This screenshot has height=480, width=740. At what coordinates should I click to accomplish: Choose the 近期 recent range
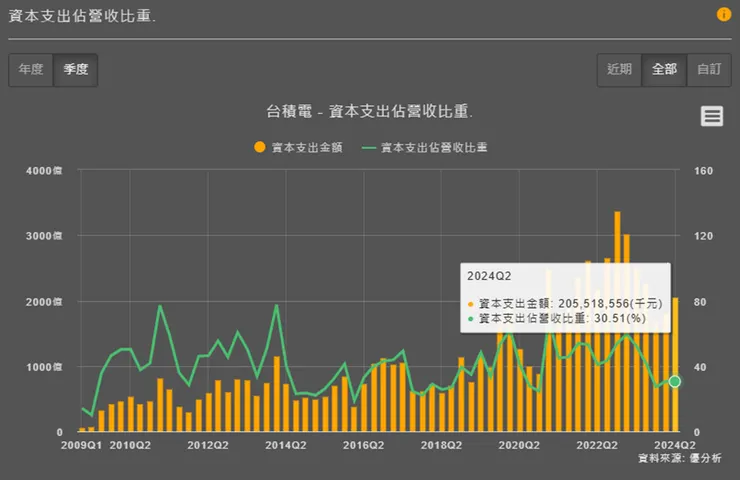coord(619,69)
